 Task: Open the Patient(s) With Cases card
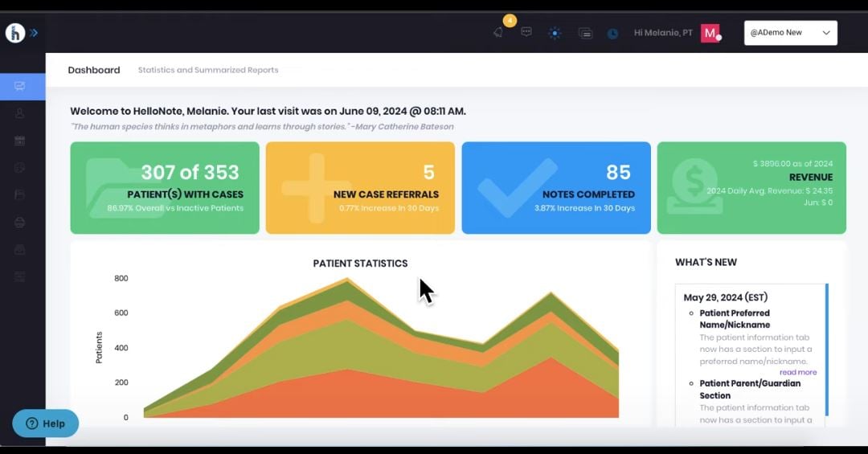[x=165, y=188]
